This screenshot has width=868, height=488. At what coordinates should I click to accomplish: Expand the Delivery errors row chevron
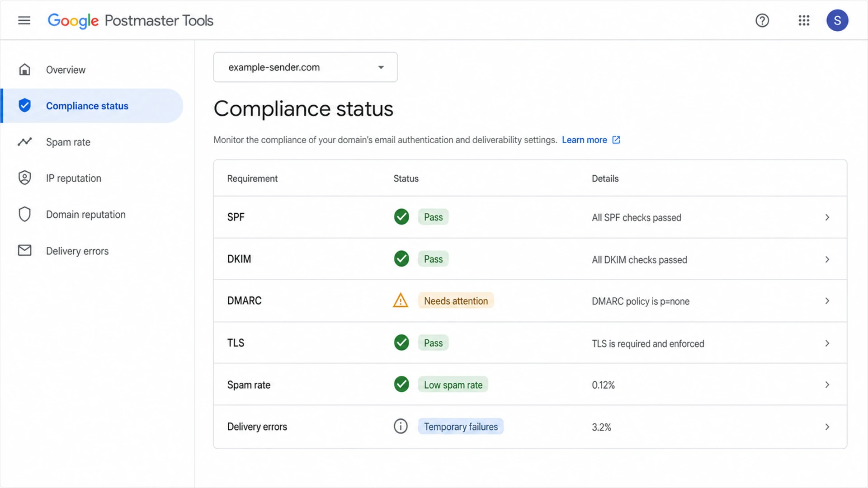(x=827, y=427)
